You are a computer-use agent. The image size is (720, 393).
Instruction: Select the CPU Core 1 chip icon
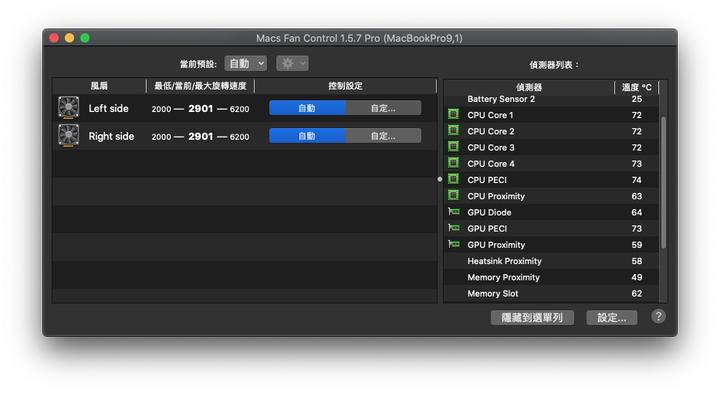point(453,114)
